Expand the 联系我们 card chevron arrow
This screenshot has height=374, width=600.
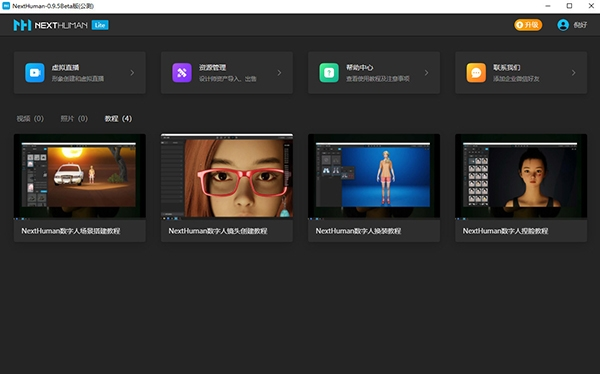573,72
